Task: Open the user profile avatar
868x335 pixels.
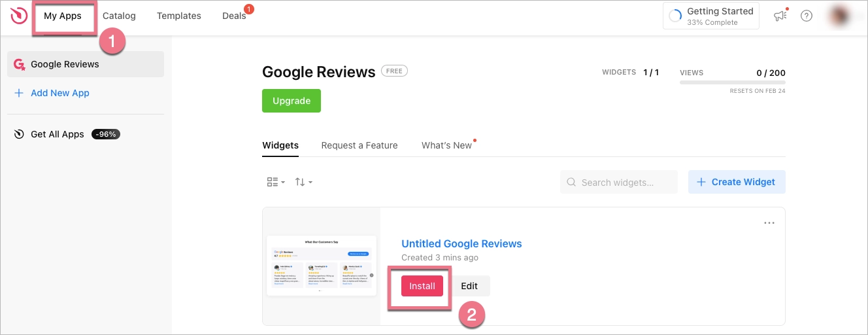Action: pos(841,16)
